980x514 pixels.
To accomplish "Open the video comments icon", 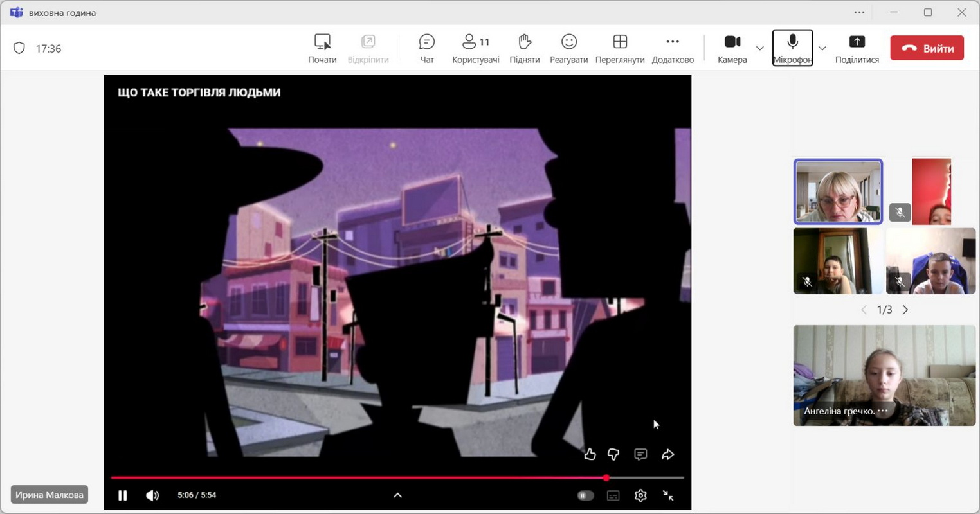I will click(x=640, y=454).
